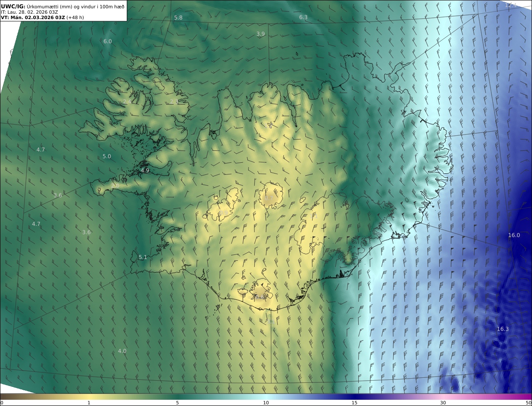Screen dimensions: 532x406
Task: Click the 1 tick on the colorbar
Action: tap(89, 403)
